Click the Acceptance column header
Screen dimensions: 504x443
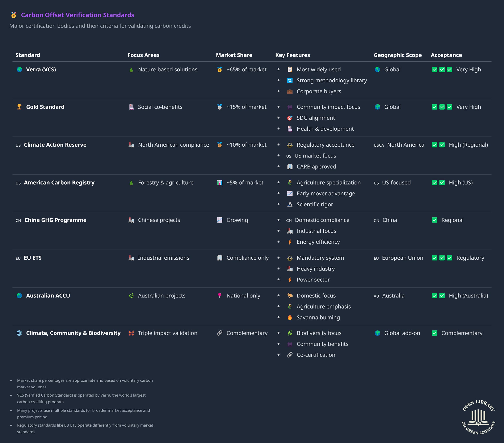tap(446, 55)
